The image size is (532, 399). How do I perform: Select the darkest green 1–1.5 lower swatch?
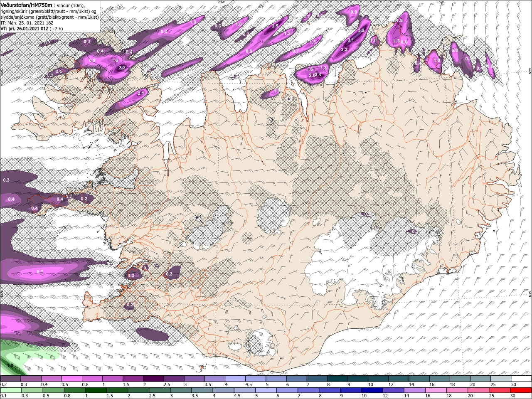point(96,390)
